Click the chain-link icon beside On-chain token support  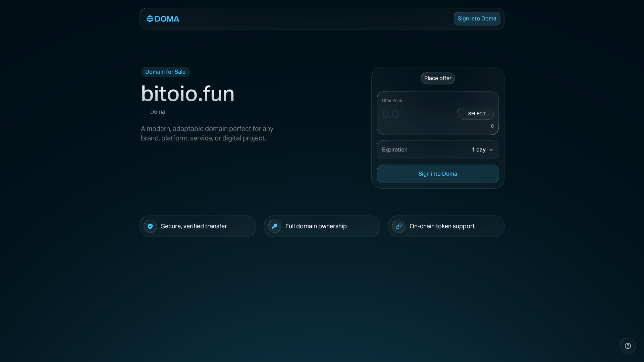398,226
